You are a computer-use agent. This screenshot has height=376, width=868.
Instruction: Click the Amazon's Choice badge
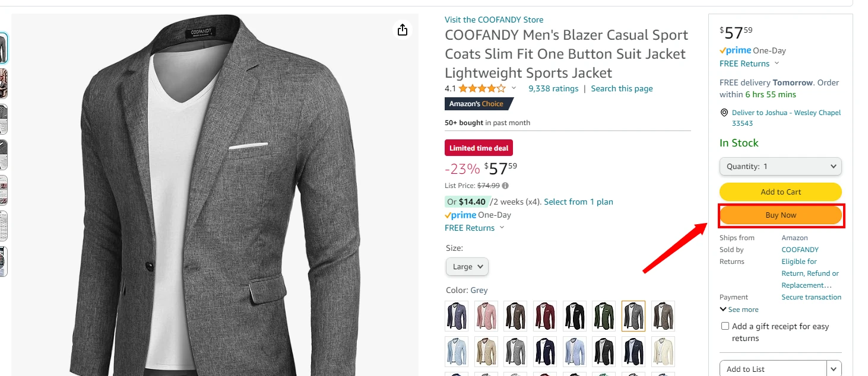(477, 104)
